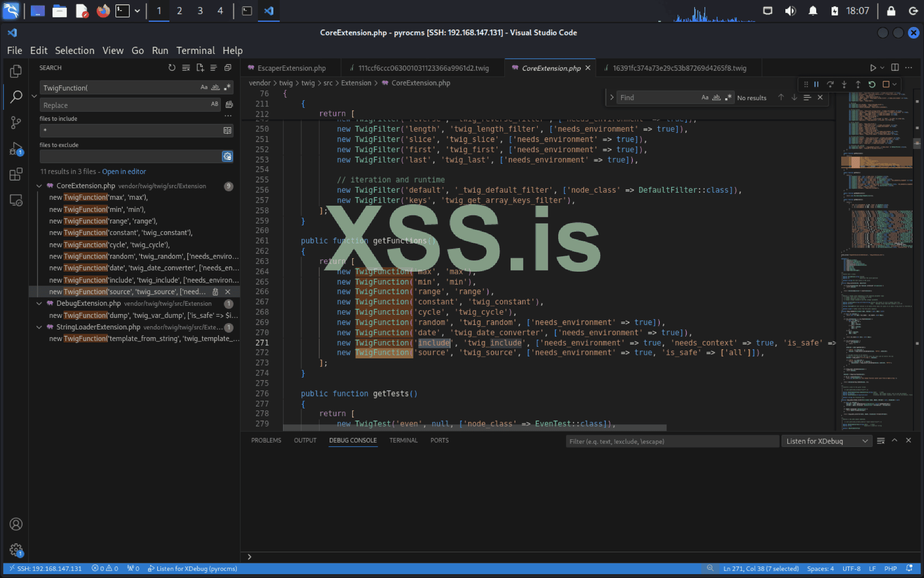This screenshot has height=578, width=924.
Task: Click the minimap highlighted viewport slider
Action: (876, 162)
